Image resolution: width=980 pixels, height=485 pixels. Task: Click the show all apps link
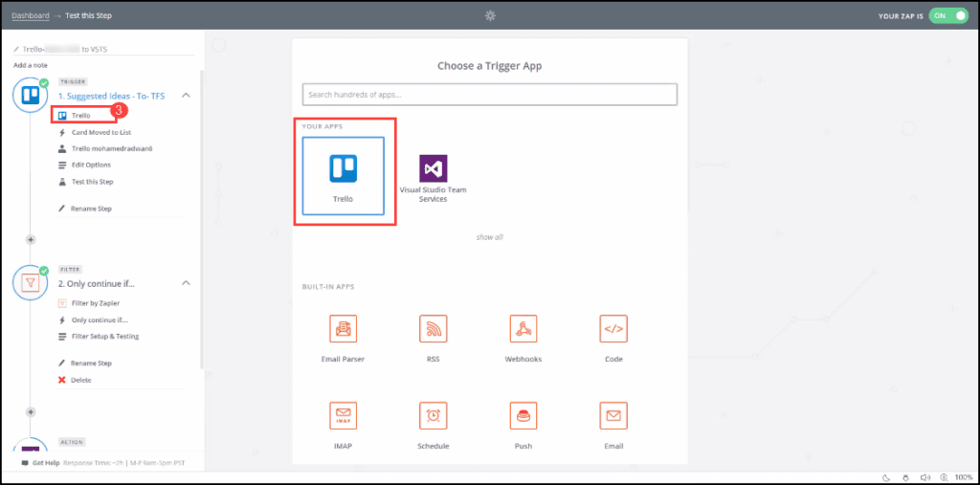tap(489, 236)
